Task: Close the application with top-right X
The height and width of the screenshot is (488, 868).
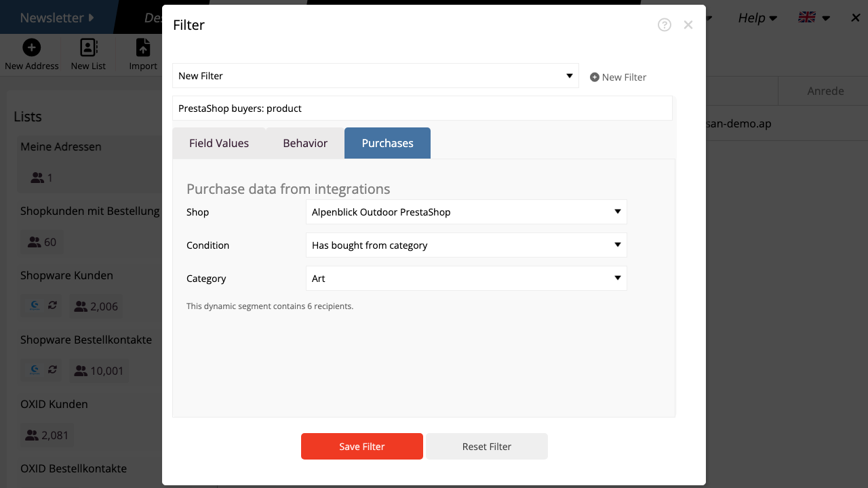Action: pos(856,18)
